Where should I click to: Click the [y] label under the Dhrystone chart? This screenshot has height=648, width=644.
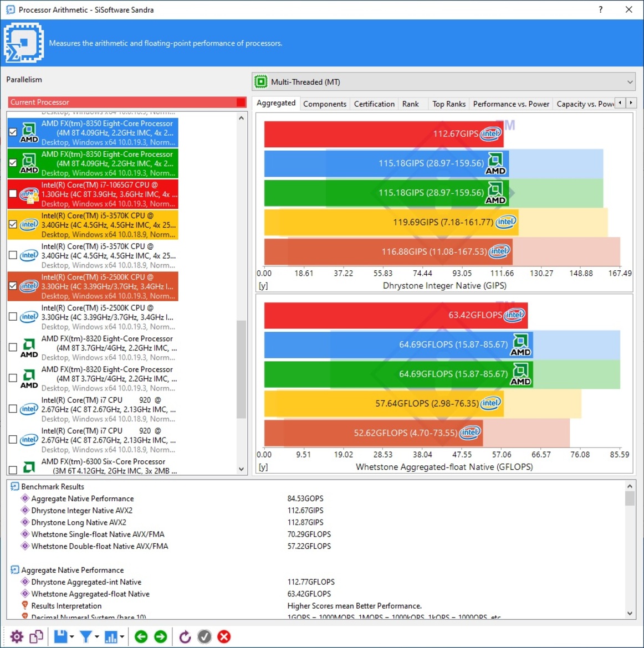click(263, 286)
